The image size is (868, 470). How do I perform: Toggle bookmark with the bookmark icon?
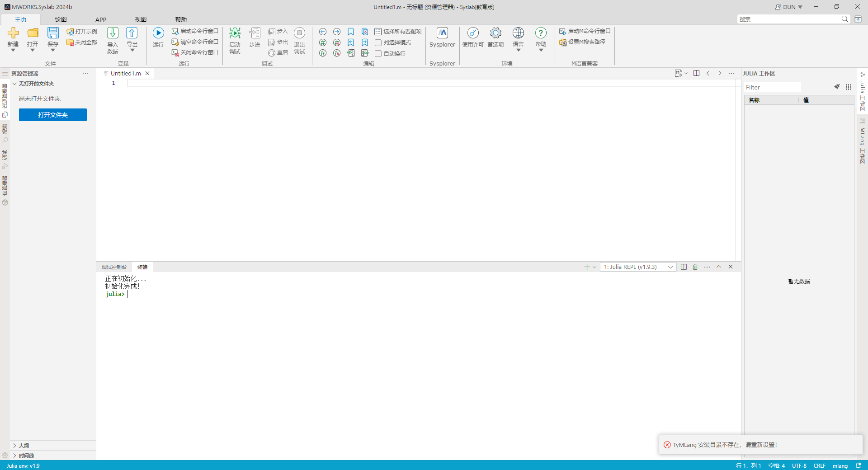(x=351, y=32)
